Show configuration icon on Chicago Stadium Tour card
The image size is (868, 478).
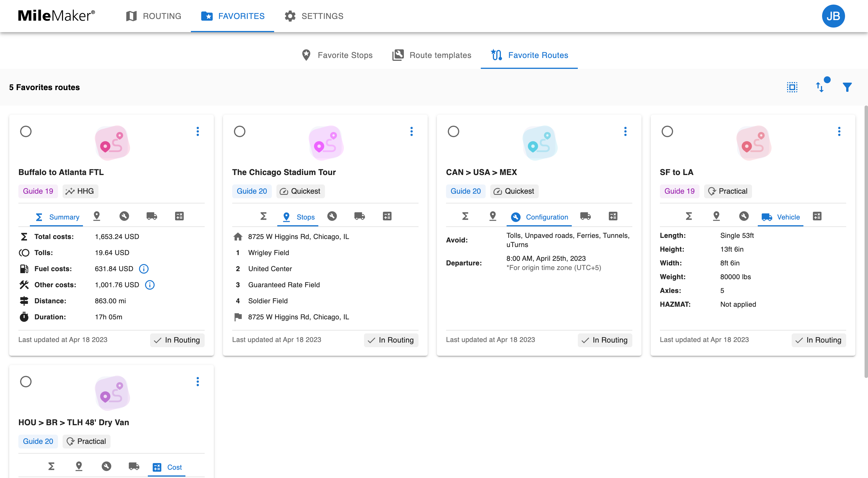click(332, 216)
